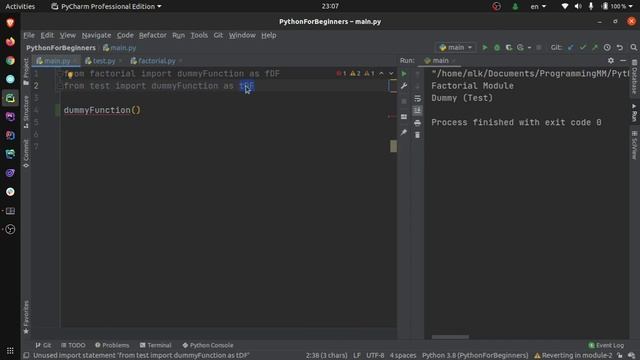Open the Problems tool window
The image size is (640, 360).
coord(112,345)
